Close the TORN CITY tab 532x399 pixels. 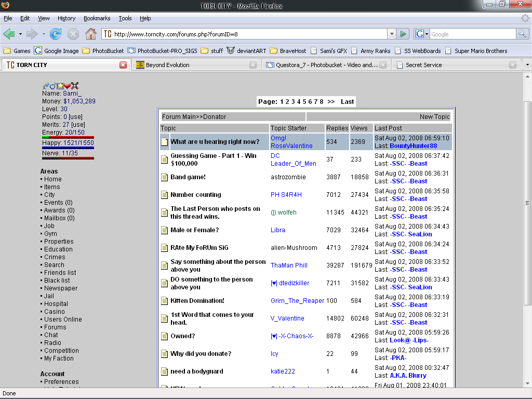pos(123,65)
